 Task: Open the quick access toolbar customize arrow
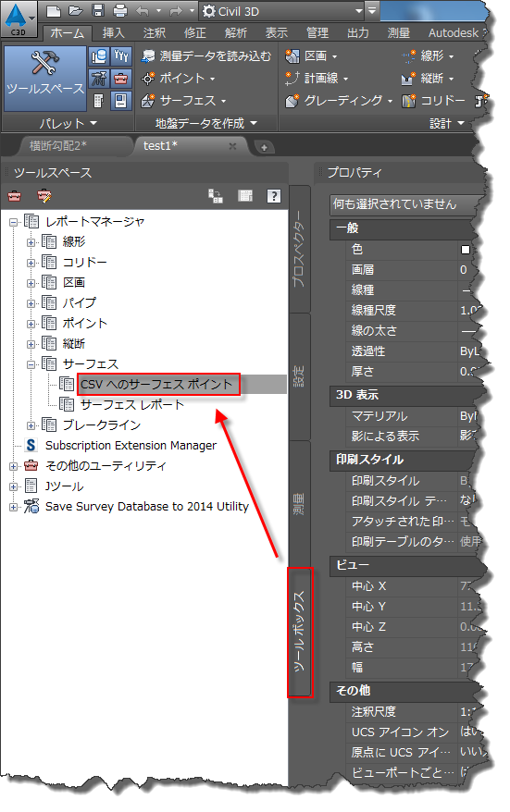[372, 11]
